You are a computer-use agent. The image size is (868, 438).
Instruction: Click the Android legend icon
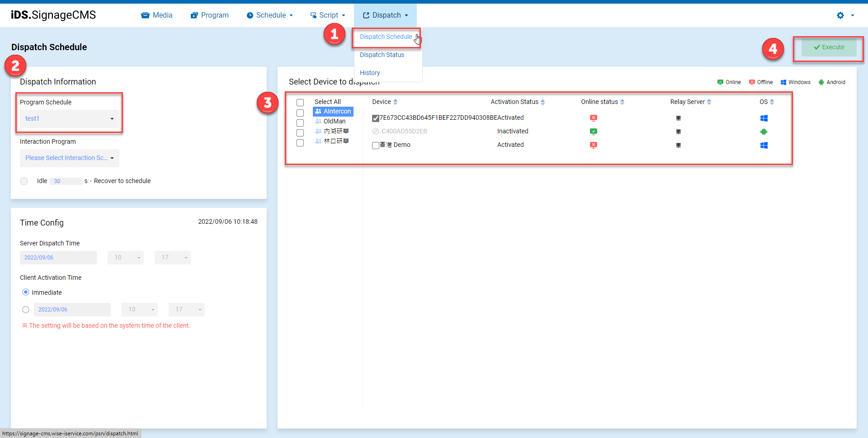[x=821, y=82]
